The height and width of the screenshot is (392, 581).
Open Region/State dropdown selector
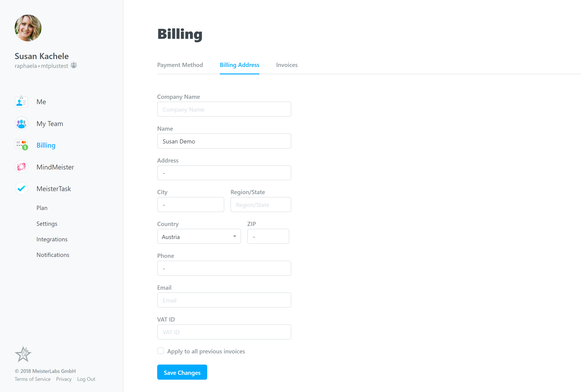coord(261,204)
